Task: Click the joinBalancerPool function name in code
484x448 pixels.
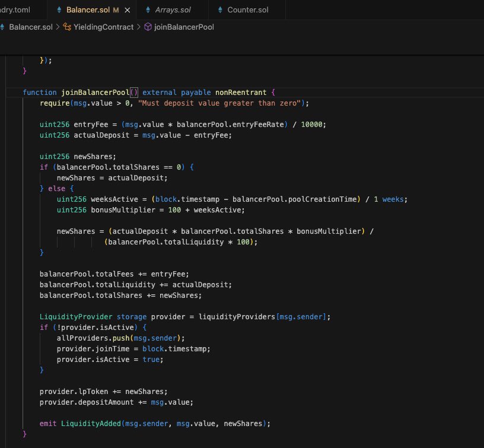Action: 95,93
